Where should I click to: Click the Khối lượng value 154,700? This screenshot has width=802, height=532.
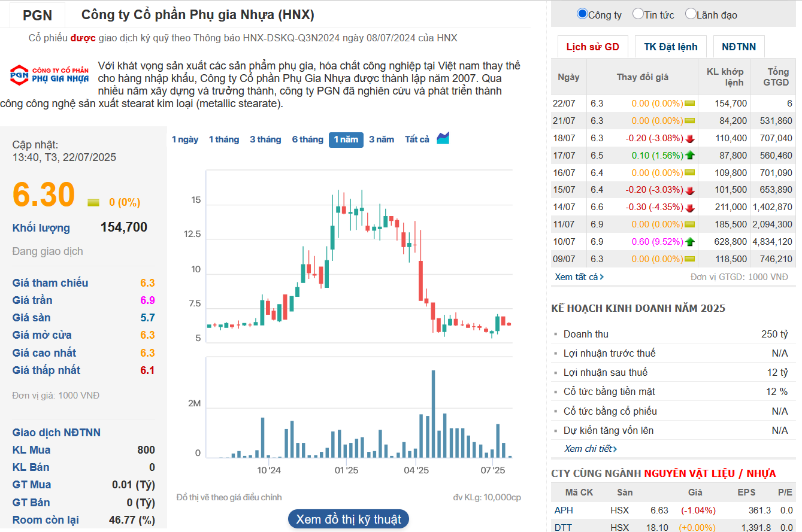[x=123, y=227]
